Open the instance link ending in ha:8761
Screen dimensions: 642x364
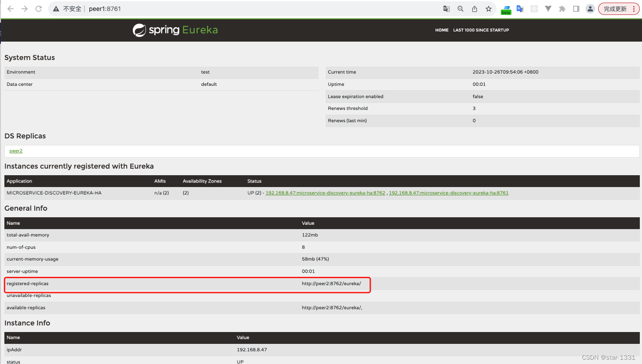[449, 193]
